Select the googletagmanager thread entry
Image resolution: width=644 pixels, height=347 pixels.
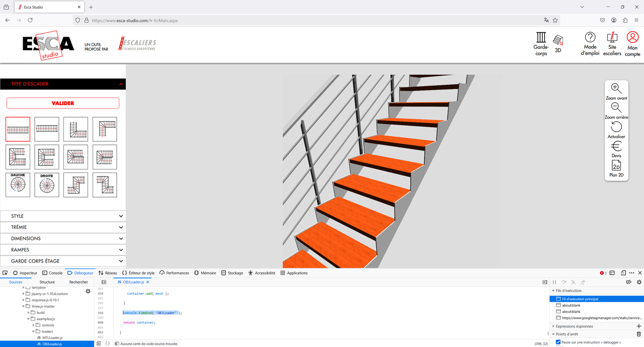(597, 318)
